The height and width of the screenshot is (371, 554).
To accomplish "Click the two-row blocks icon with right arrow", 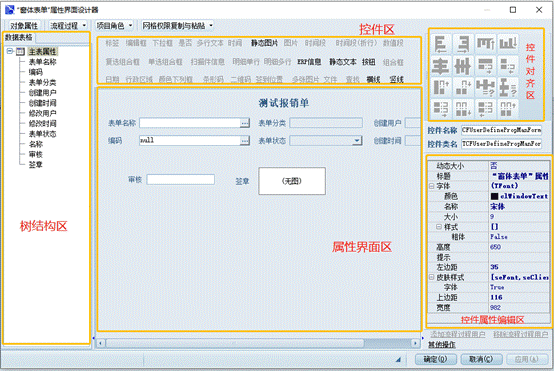I will pyautogui.click(x=440, y=109).
